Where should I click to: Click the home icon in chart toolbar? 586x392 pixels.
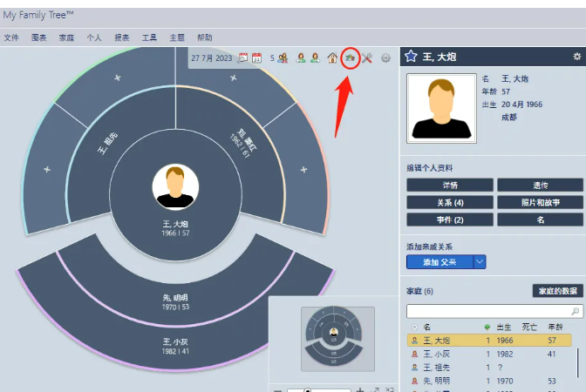click(332, 58)
